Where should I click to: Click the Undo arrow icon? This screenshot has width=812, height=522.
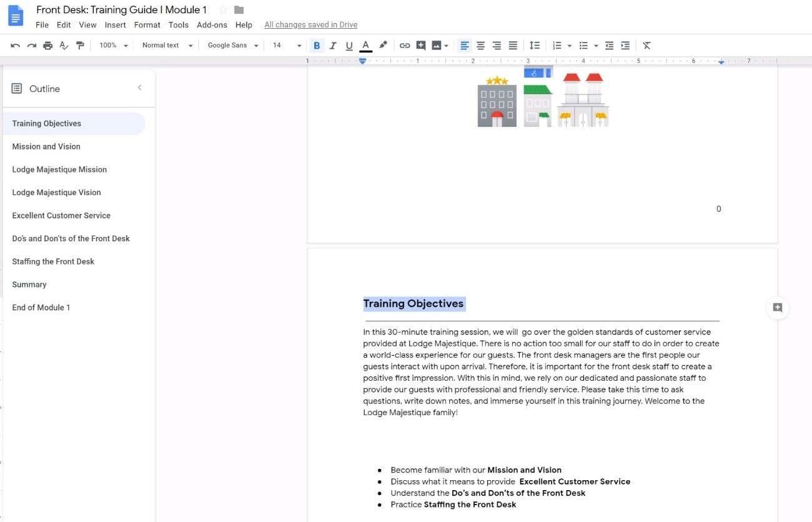(x=15, y=46)
